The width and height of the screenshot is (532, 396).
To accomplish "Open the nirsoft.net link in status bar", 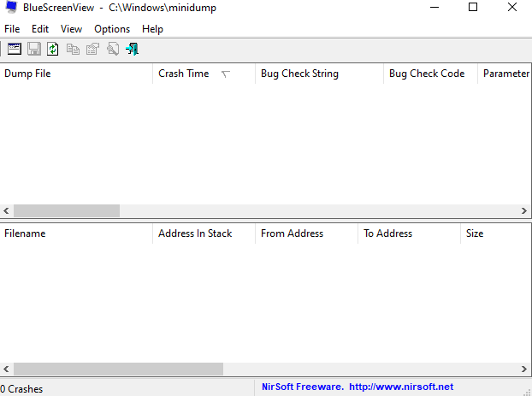I will [401, 387].
